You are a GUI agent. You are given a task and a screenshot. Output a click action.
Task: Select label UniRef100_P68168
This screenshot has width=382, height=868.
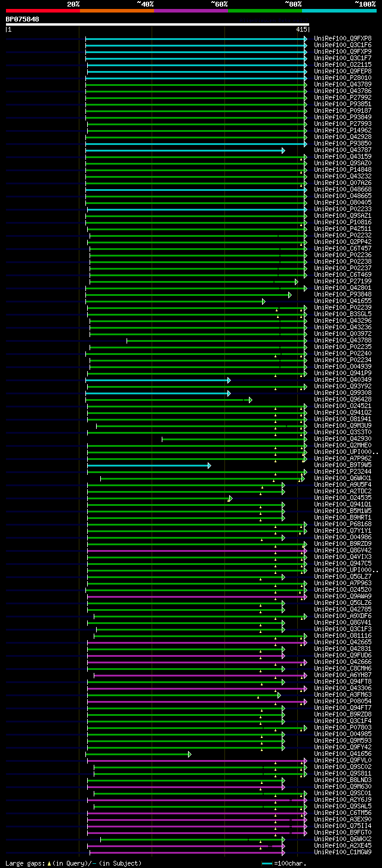tap(343, 524)
